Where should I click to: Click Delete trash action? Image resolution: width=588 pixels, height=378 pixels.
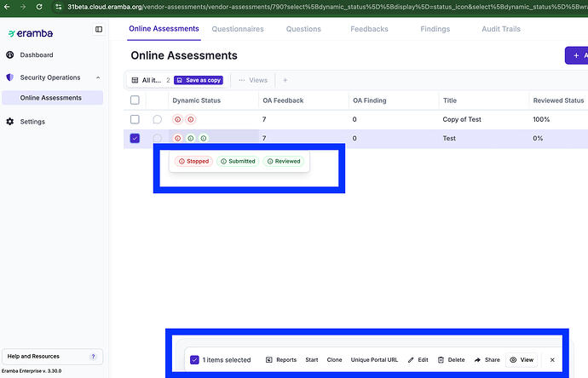(x=452, y=360)
